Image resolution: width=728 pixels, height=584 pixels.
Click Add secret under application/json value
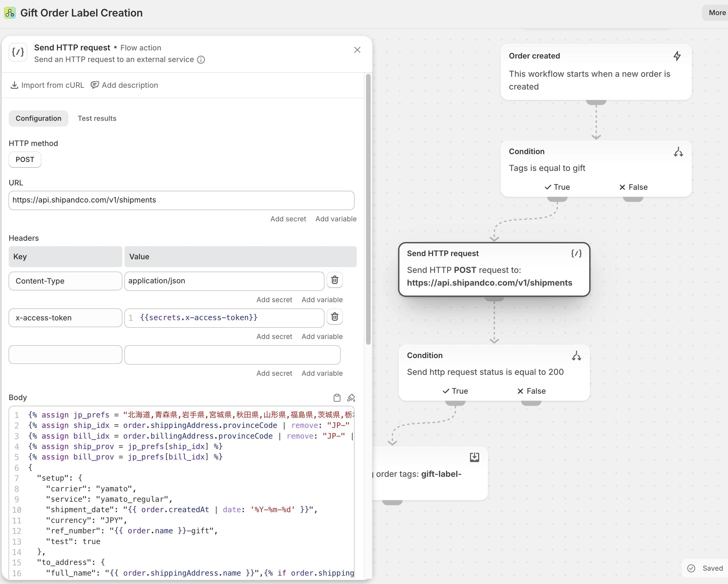274,300
